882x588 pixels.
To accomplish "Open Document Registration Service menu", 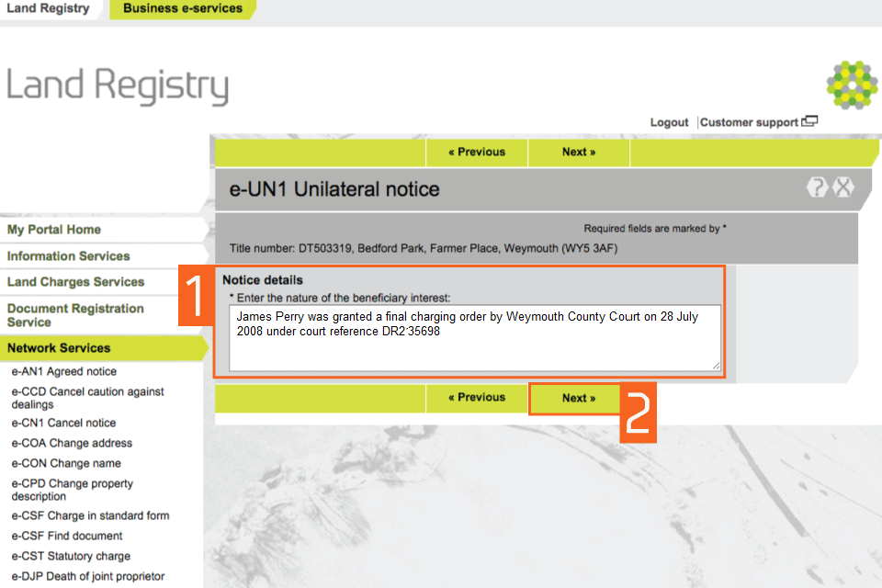I will [75, 315].
